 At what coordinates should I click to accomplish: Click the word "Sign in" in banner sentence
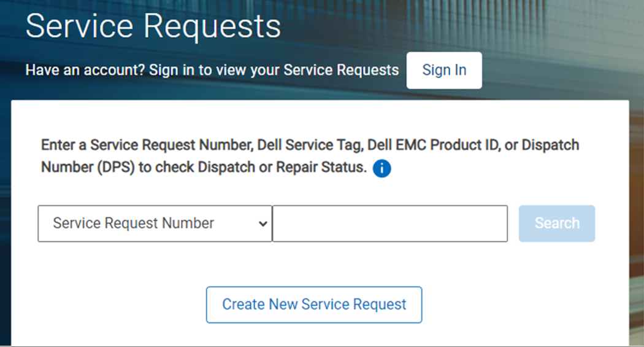(172, 70)
